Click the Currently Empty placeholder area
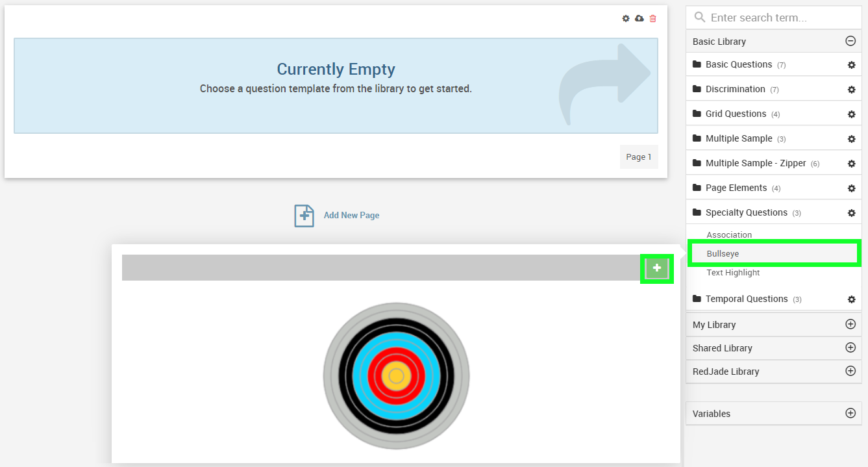The height and width of the screenshot is (467, 868). 336,86
